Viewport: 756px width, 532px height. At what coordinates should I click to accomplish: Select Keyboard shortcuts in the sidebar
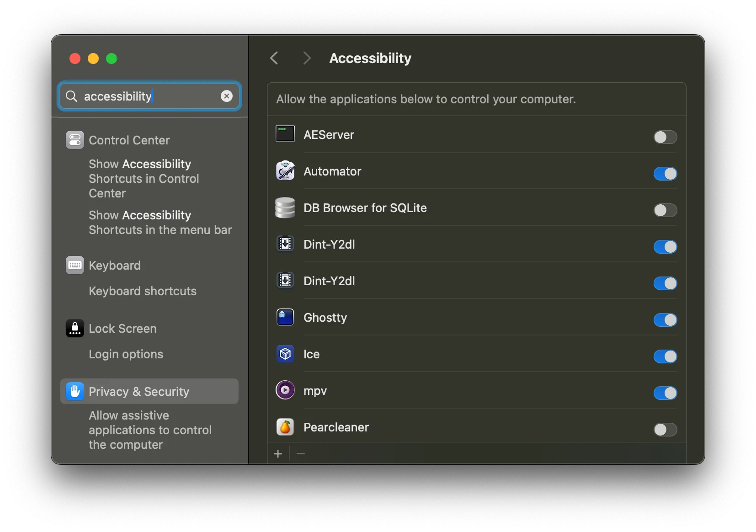pos(142,291)
